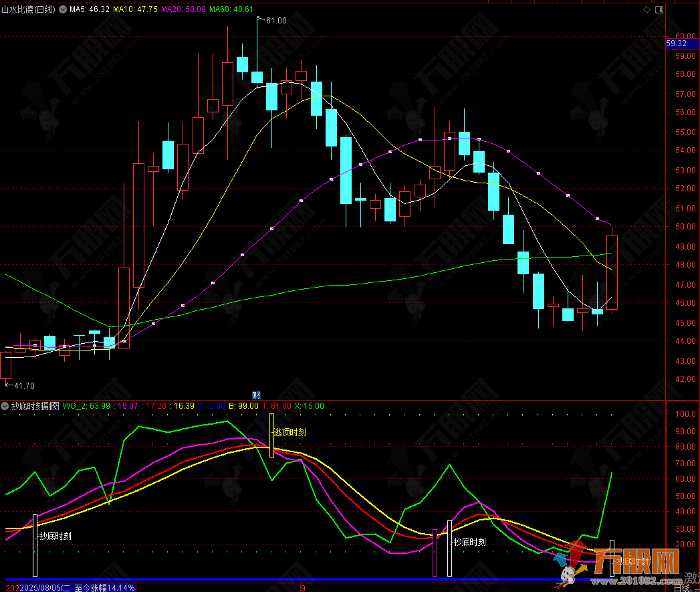Toggle the side panel layout icon
This screenshot has height=592, width=700.
point(660,10)
